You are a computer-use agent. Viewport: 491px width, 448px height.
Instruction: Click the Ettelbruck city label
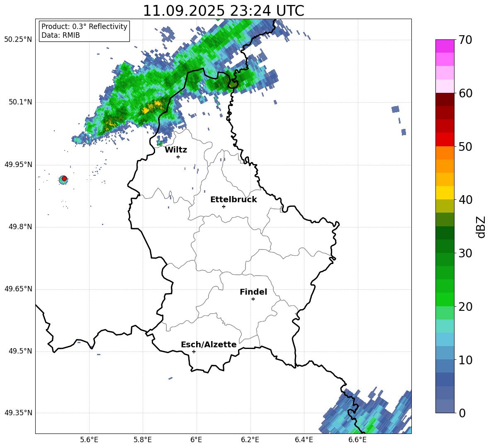coord(233,200)
